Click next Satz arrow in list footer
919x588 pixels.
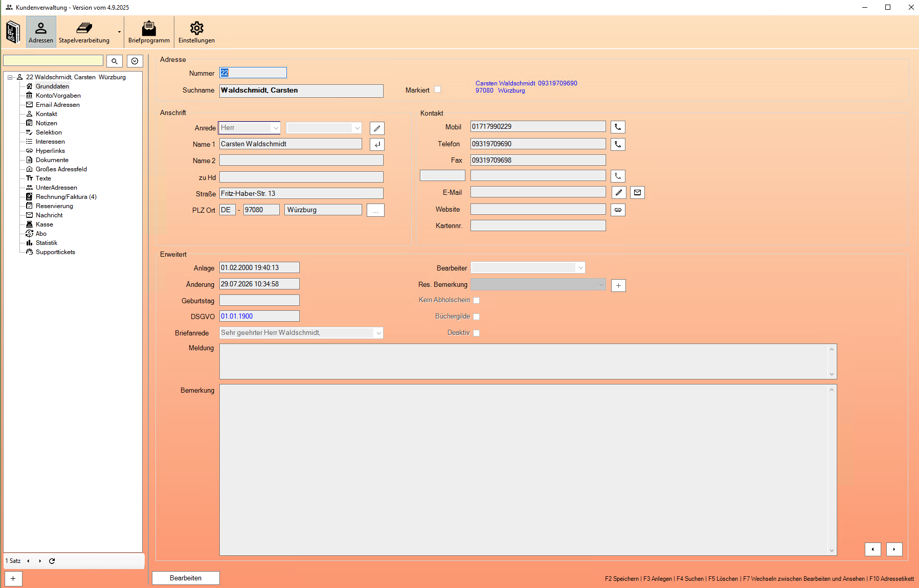click(x=40, y=561)
